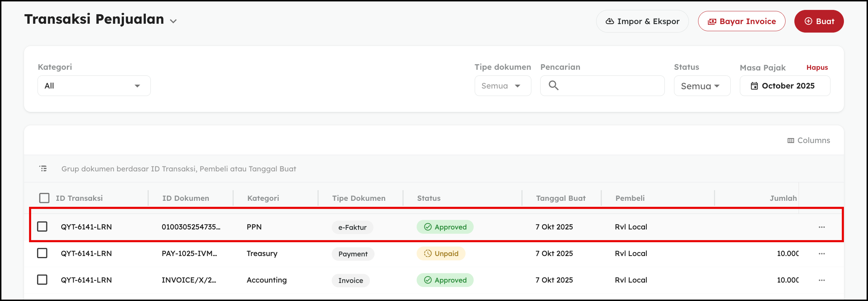Select the Accounting Invoice row checkbox
This screenshot has width=868, height=301.
42,280
